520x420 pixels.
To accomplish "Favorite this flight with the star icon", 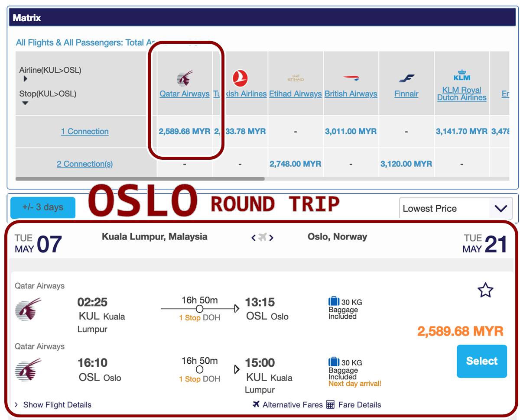I will pos(485,290).
